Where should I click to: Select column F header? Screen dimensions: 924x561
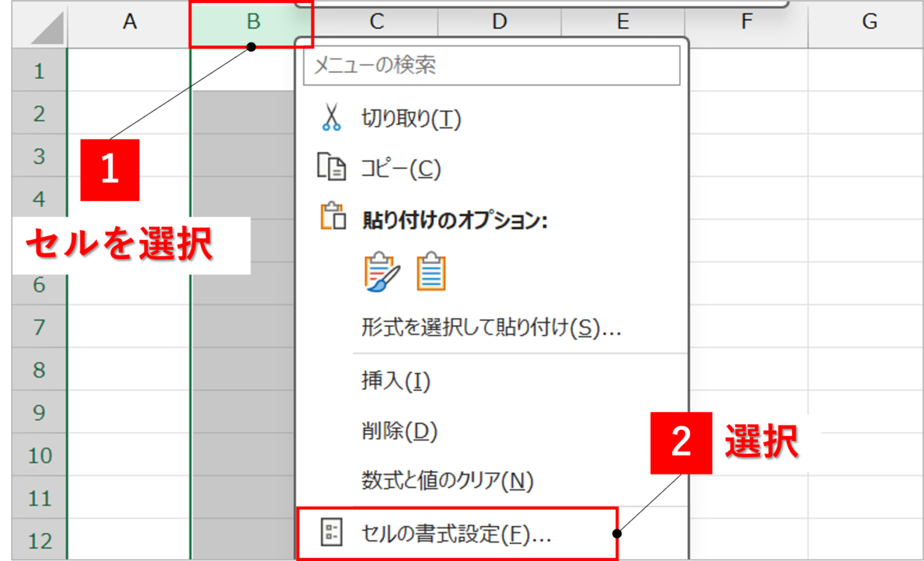click(746, 23)
